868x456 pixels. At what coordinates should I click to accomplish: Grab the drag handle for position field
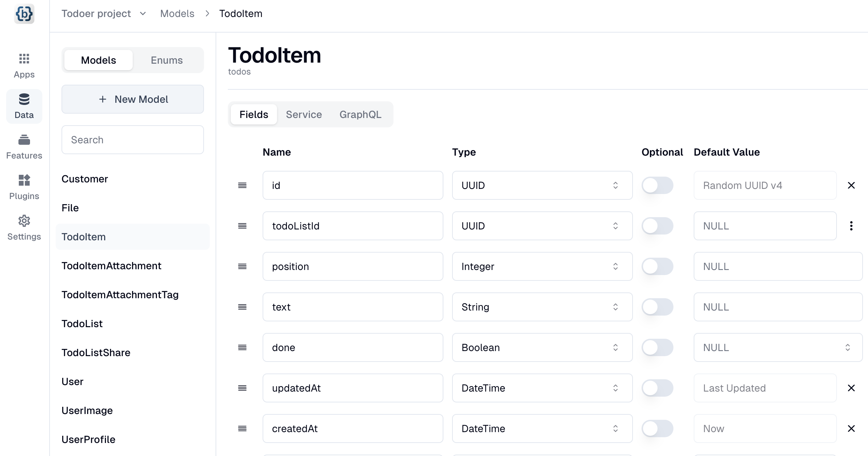coord(242,267)
